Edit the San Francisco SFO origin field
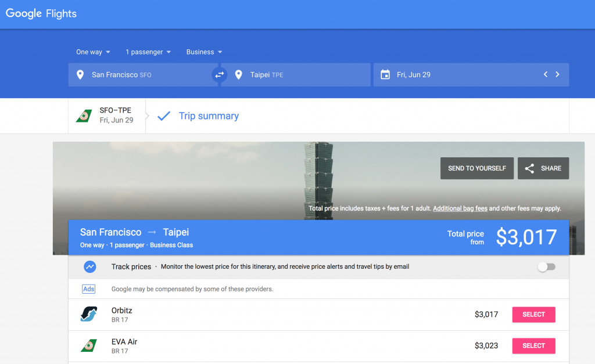The image size is (595, 364). tap(143, 75)
